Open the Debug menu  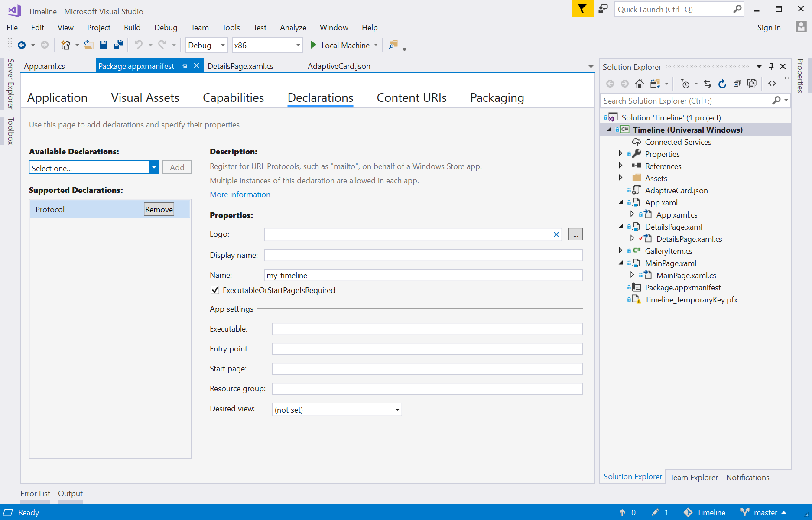(x=166, y=27)
